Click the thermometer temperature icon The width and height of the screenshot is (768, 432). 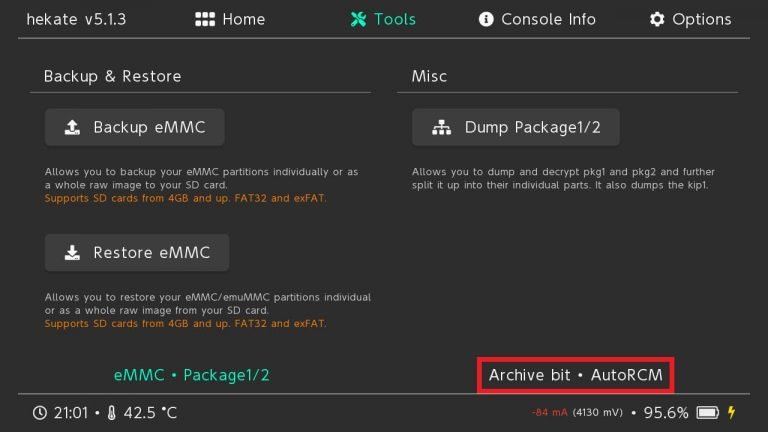pos(112,413)
